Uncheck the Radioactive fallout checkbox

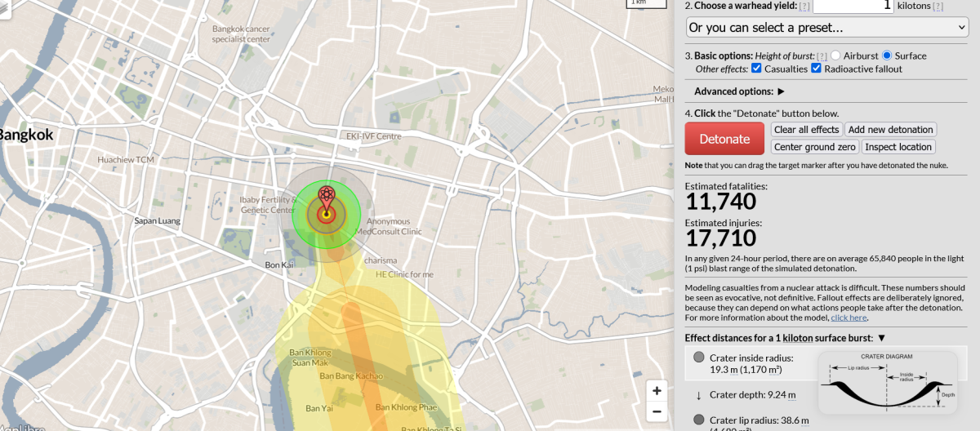pyautogui.click(x=816, y=69)
